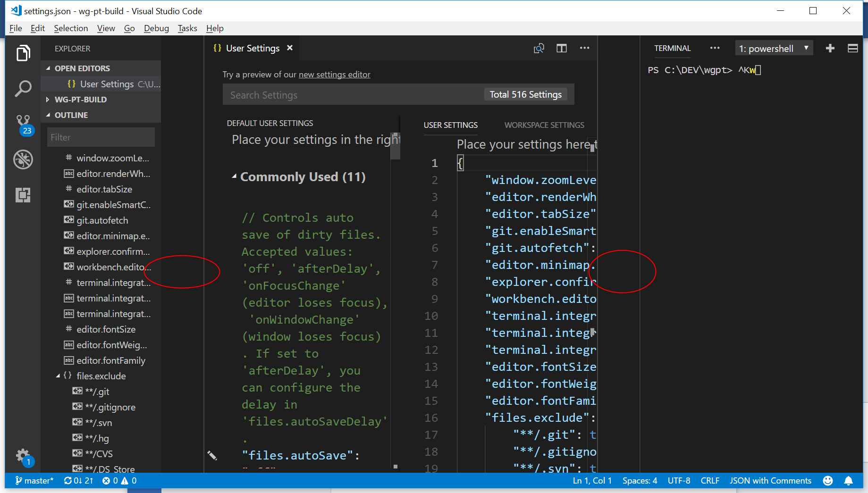Open the Search view in activity bar
Screen dimensions: 868x493
23,88
